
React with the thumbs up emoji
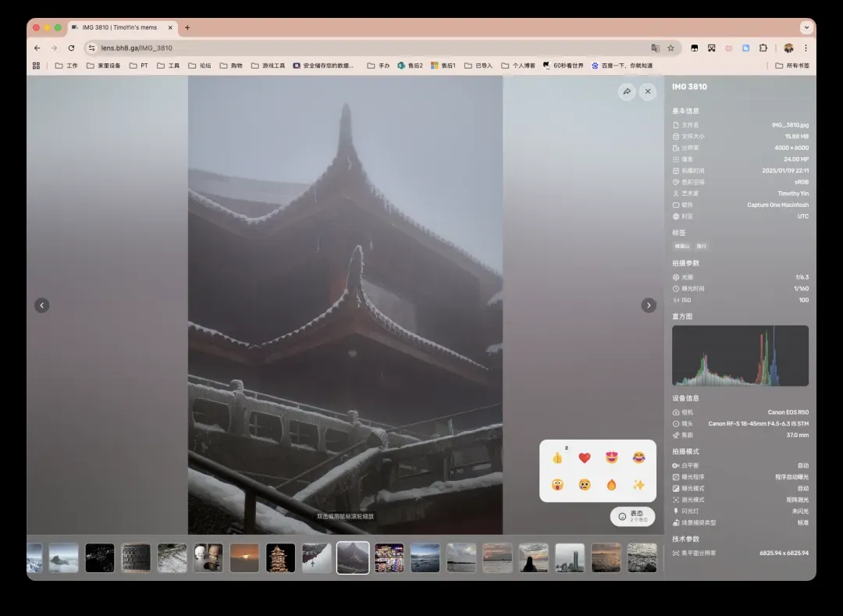(x=557, y=458)
